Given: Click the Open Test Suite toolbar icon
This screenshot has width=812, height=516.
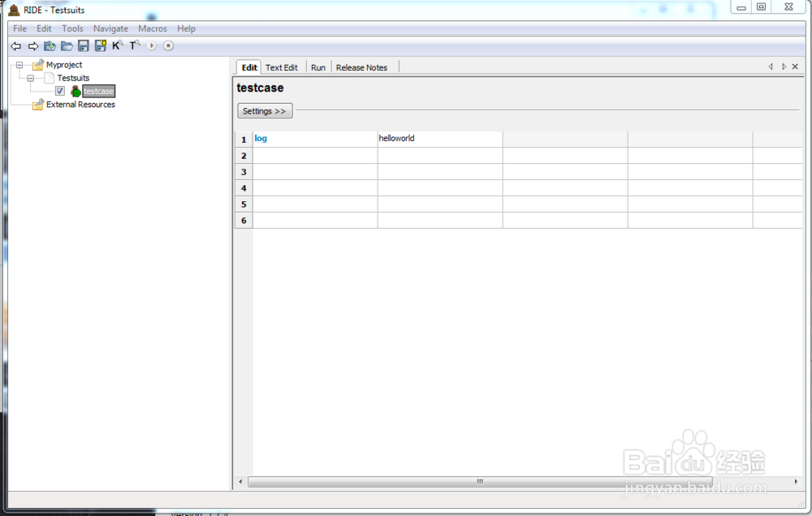Looking at the screenshot, I should click(50, 46).
